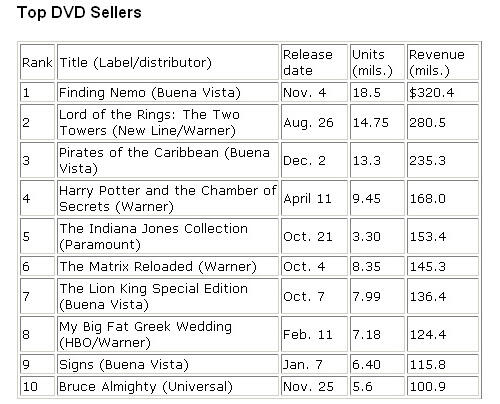This screenshot has width=500, height=404.
Task: Click the Signs (Buena Vista) cell
Action: pos(168,364)
